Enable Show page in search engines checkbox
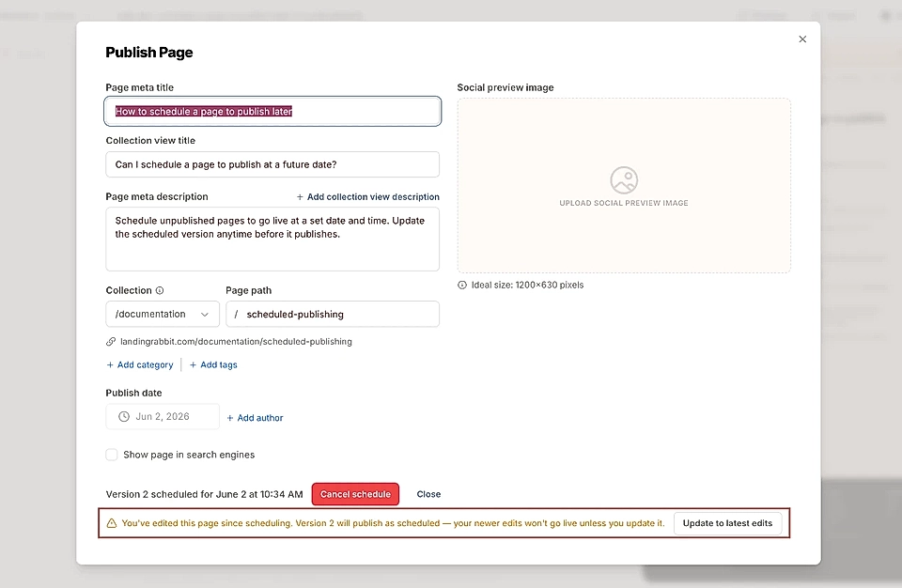This screenshot has width=902, height=588. (112, 455)
